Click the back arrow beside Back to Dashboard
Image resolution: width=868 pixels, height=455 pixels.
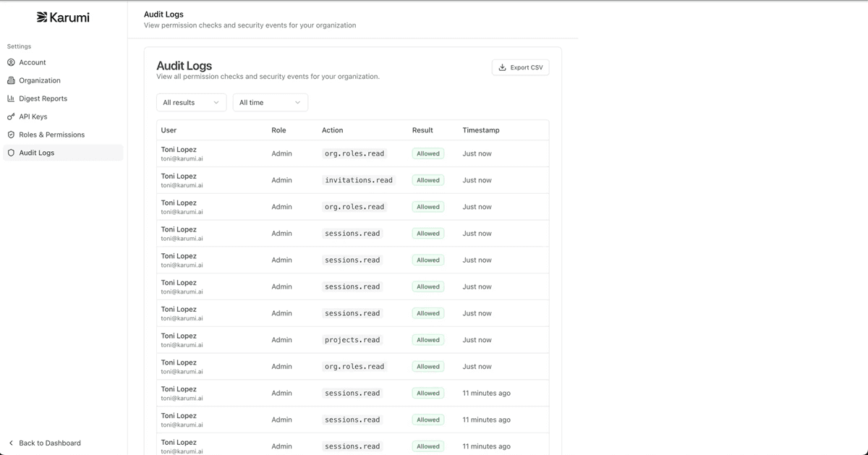coord(11,443)
